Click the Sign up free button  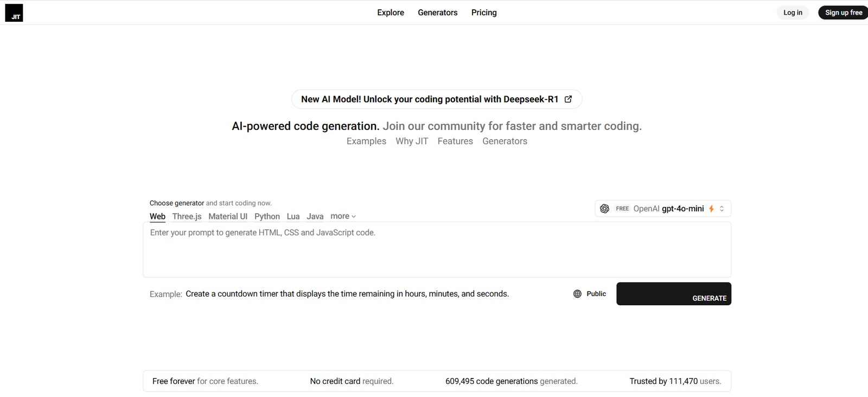(x=843, y=12)
